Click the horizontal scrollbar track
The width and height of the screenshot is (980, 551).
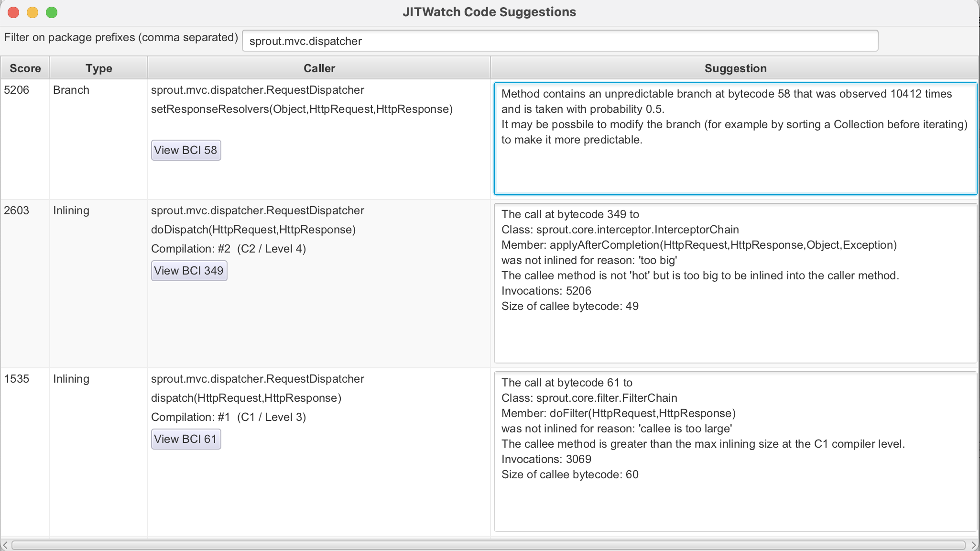pyautogui.click(x=488, y=545)
